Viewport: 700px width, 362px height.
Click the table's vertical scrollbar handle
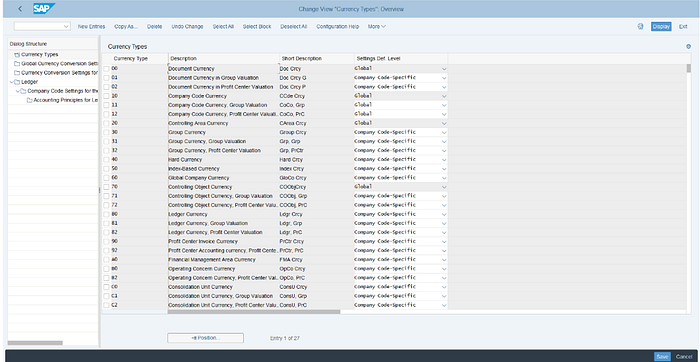click(688, 68)
